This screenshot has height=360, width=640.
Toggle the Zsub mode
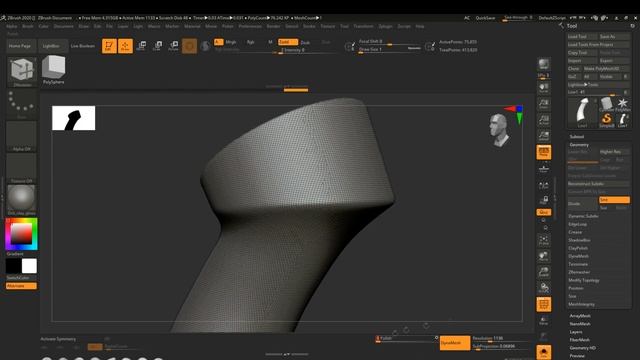pyautogui.click(x=305, y=42)
